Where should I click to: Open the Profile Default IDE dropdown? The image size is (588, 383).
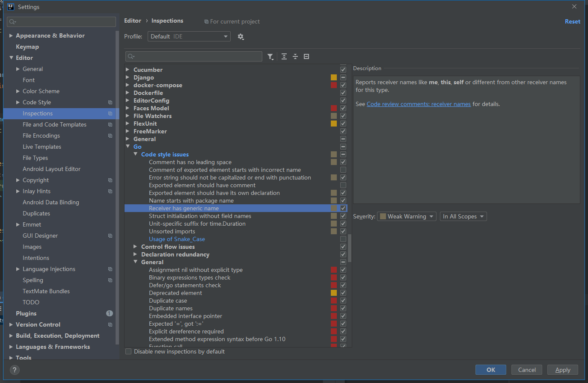[x=189, y=36]
